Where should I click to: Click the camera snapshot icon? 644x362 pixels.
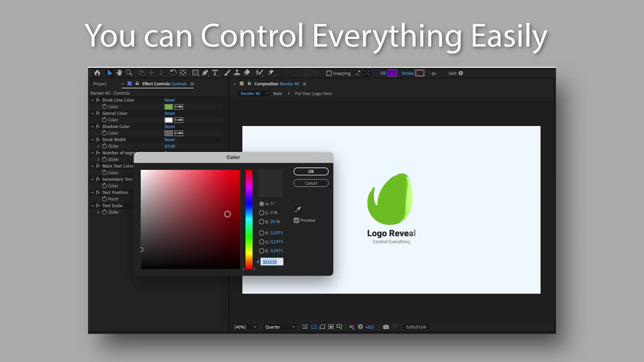386,326
